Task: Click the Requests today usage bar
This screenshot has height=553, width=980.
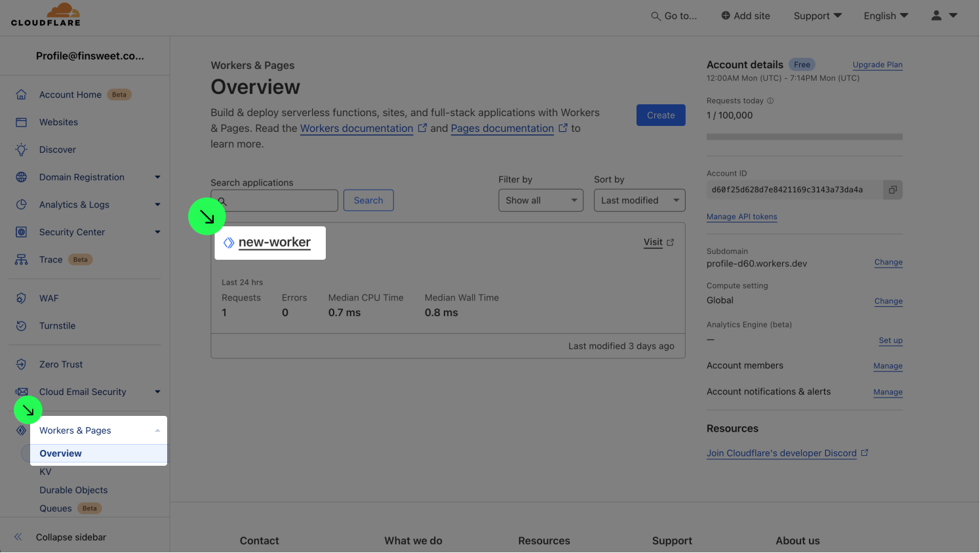Action: coord(804,136)
